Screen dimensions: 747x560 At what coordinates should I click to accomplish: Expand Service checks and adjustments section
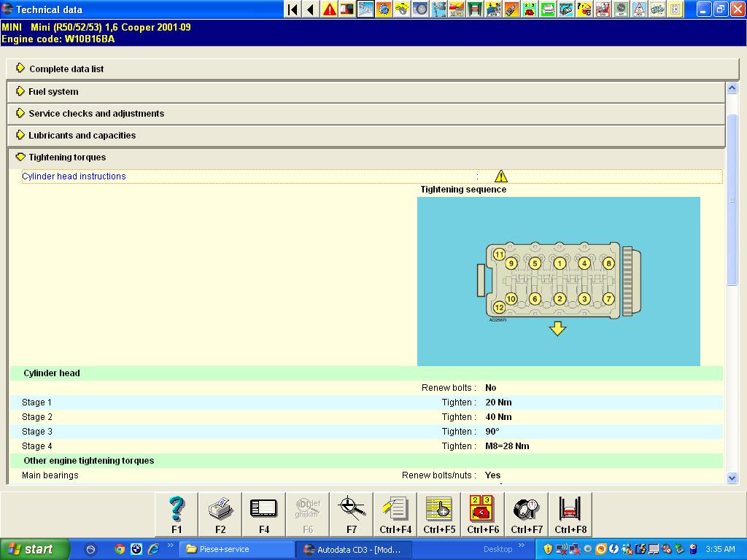(x=96, y=114)
